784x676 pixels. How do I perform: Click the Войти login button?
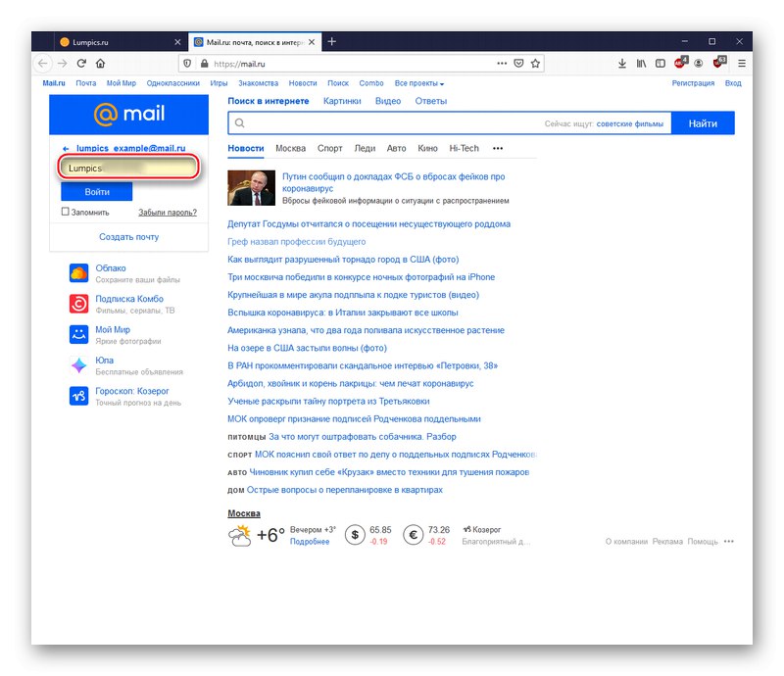pos(97,191)
